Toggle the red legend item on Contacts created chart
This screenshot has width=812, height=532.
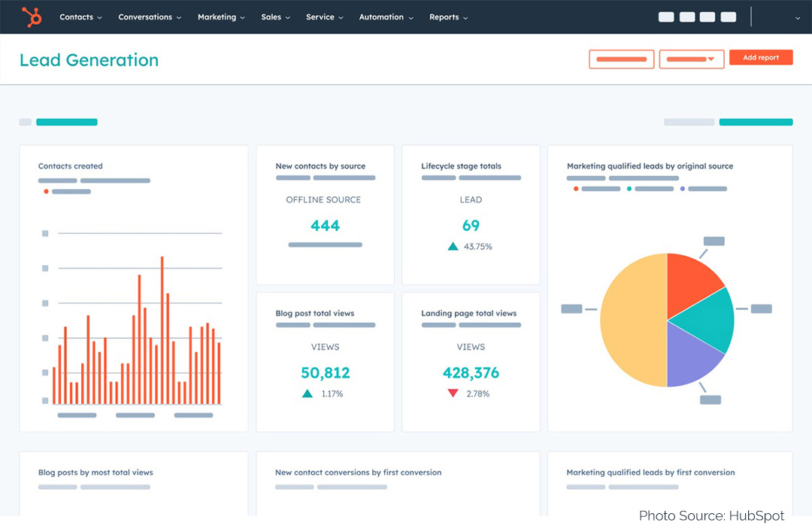(47, 191)
